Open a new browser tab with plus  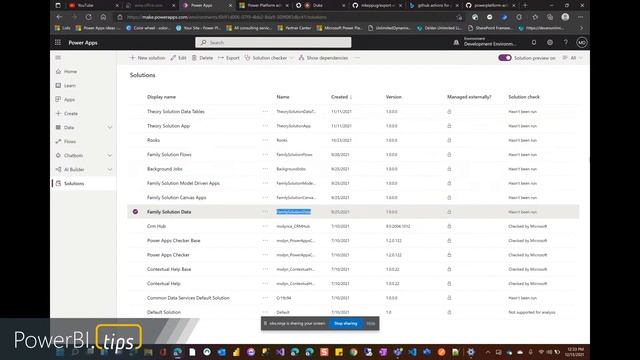click(525, 5)
